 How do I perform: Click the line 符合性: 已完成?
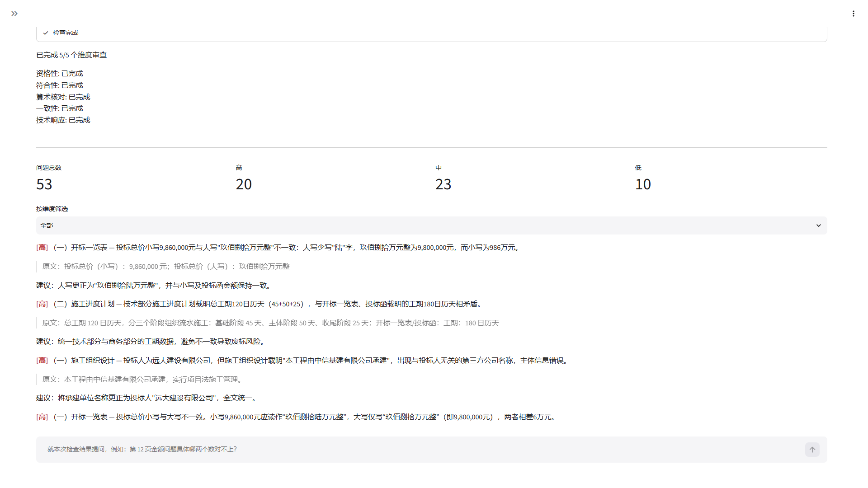pos(60,85)
